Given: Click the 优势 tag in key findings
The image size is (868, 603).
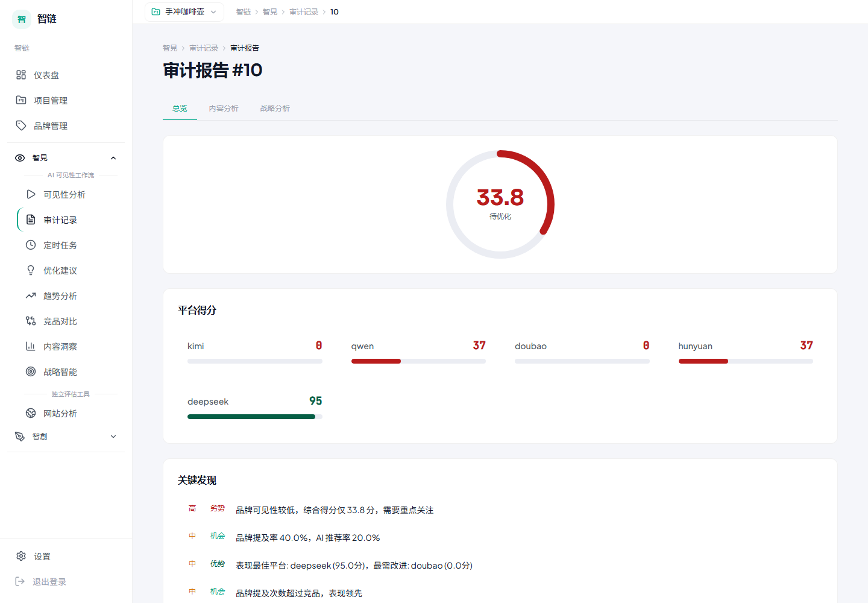Looking at the screenshot, I should [x=218, y=564].
